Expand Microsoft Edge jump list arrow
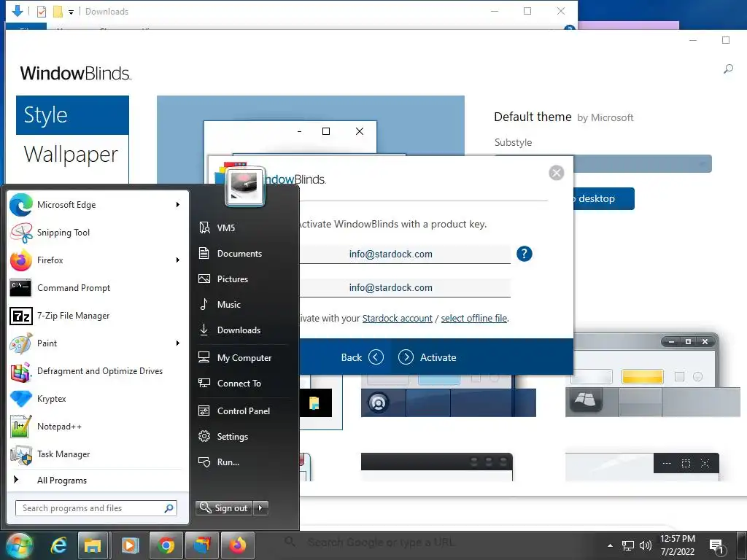This screenshot has height=560, width=747. tap(178, 205)
